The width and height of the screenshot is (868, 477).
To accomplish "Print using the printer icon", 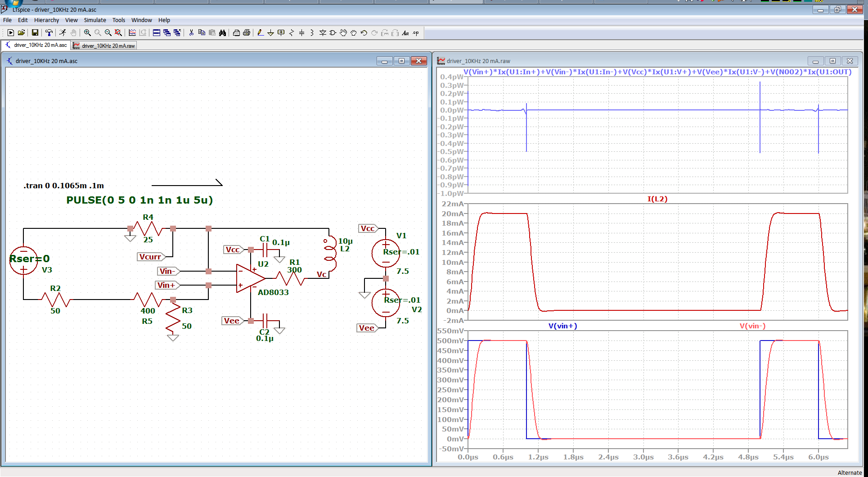I will coord(247,32).
